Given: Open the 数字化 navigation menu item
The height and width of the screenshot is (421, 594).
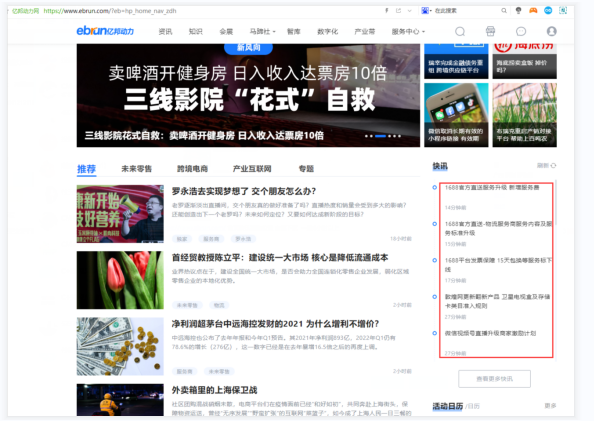Looking at the screenshot, I should pos(327,31).
